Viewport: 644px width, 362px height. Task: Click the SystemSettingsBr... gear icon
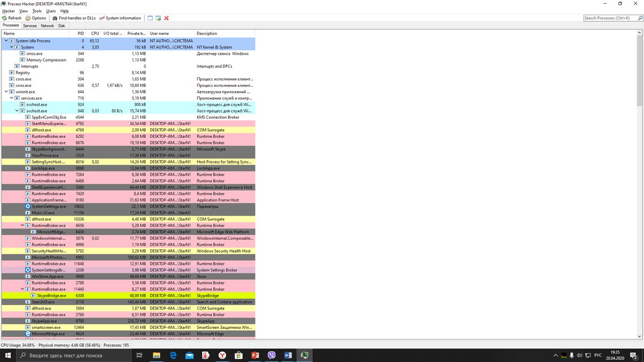[x=28, y=270]
